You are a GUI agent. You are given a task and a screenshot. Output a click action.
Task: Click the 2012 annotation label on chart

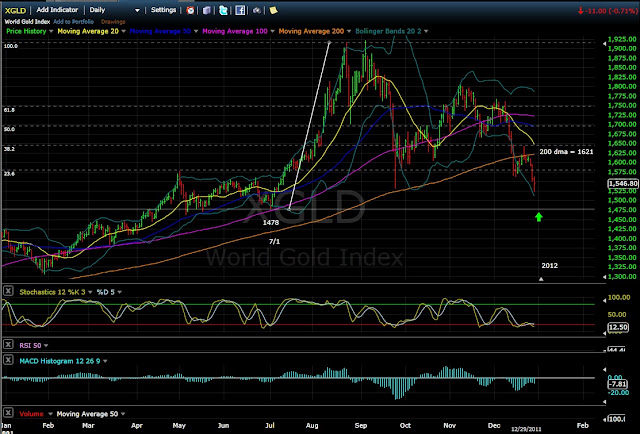point(549,265)
